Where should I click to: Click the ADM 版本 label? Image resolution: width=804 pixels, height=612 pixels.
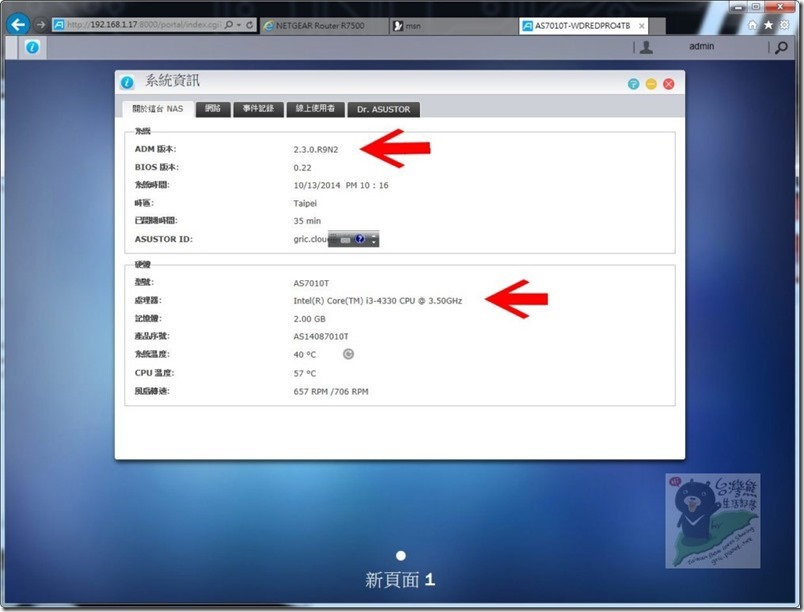[155, 149]
